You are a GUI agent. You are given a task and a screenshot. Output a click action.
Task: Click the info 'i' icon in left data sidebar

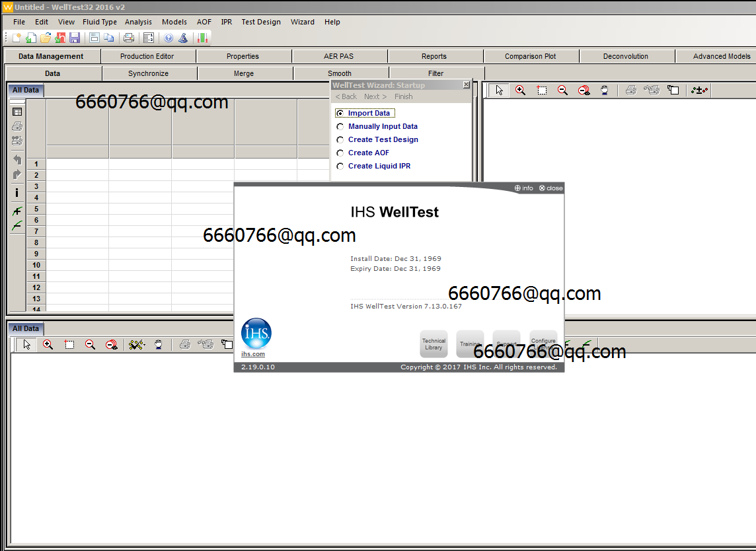point(17,193)
